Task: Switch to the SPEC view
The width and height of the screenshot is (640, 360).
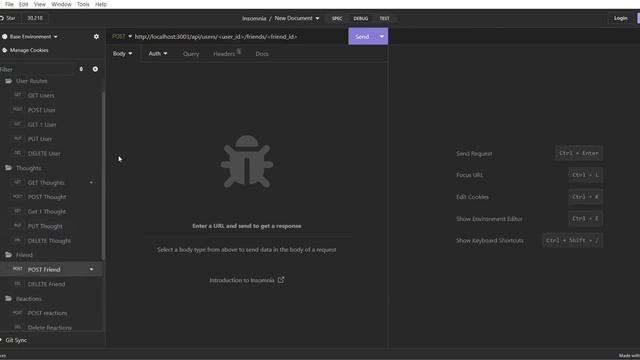Action: coord(337,18)
